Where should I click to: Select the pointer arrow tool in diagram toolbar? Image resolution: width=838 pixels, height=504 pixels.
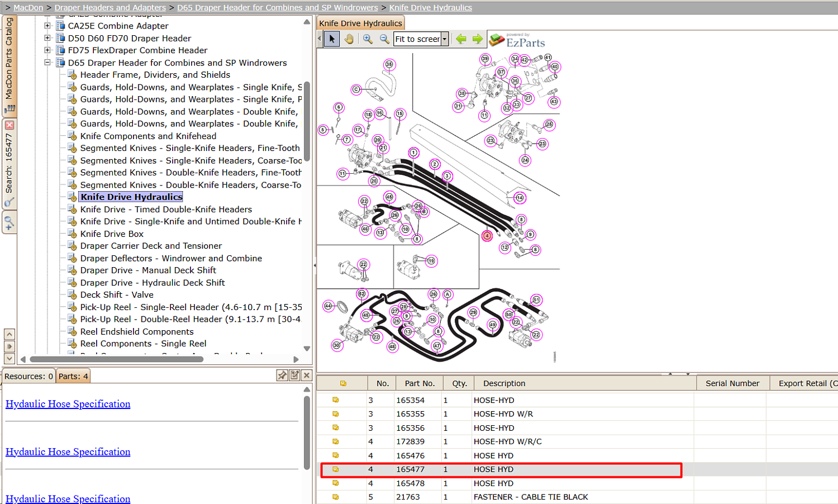[332, 39]
